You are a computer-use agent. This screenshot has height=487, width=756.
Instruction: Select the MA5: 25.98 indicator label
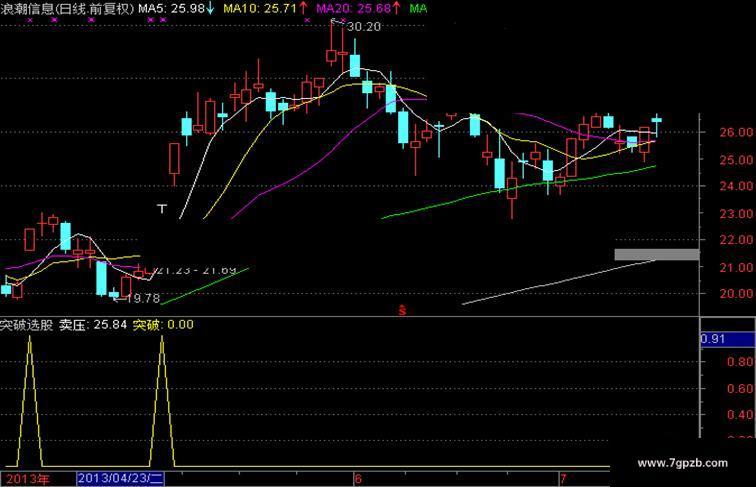point(176,8)
